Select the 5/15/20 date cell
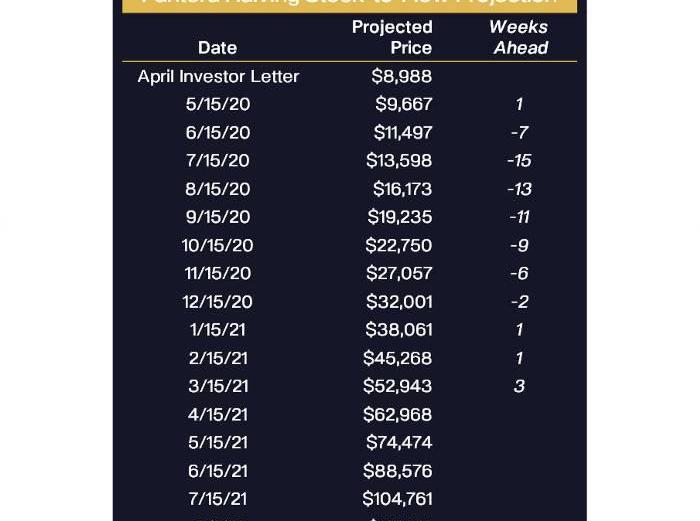 218,104
